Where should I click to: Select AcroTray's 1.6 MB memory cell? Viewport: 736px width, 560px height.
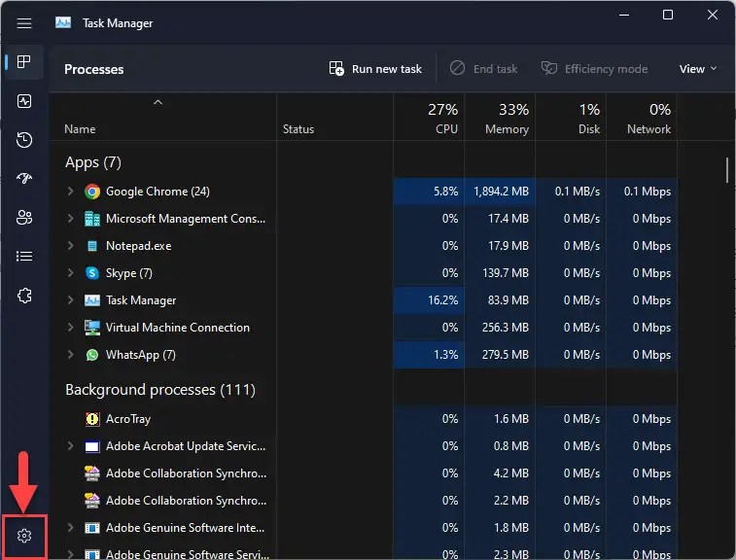point(500,419)
